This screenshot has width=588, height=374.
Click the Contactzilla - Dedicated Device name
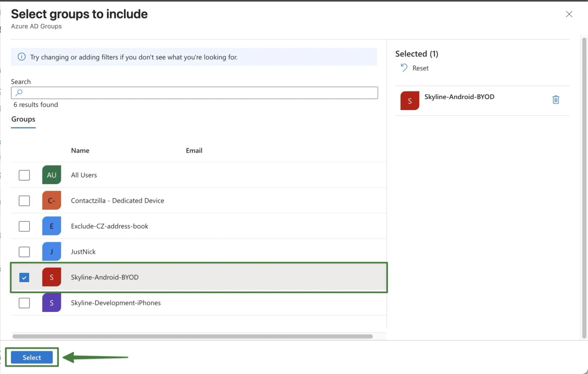[x=118, y=201]
